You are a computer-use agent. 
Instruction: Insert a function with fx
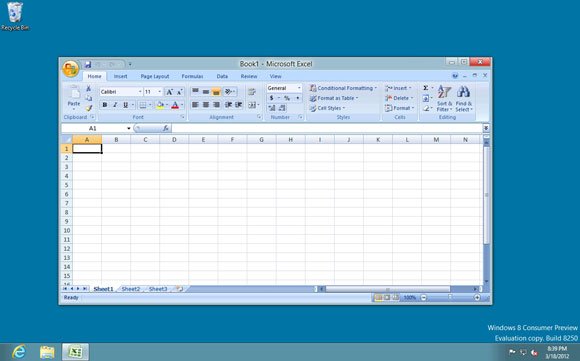pos(166,128)
